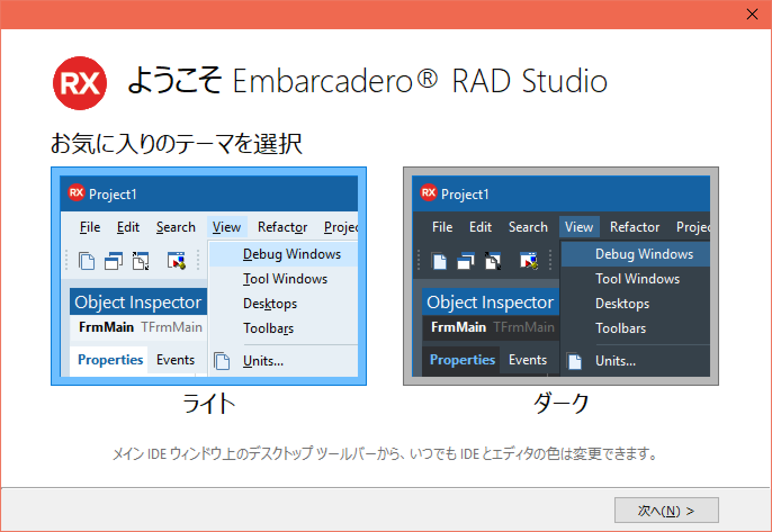Select the light theme preview thumbnail
This screenshot has height=532, width=772.
(209, 276)
